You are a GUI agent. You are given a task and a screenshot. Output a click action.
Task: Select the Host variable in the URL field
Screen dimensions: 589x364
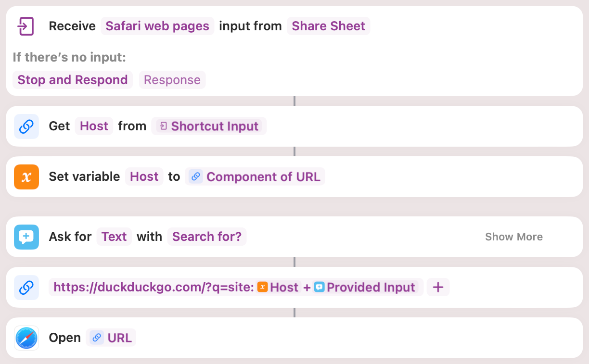279,287
